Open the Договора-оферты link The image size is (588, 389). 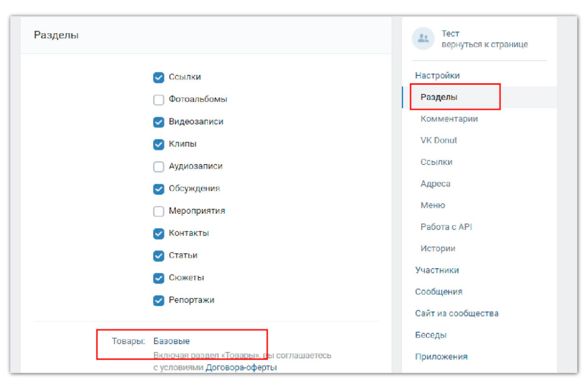click(241, 367)
